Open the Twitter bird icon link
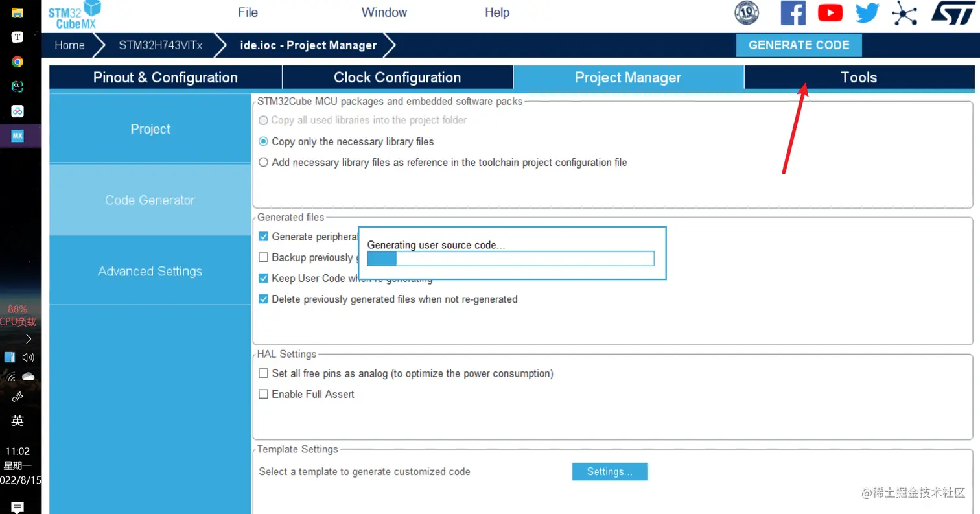 point(867,13)
